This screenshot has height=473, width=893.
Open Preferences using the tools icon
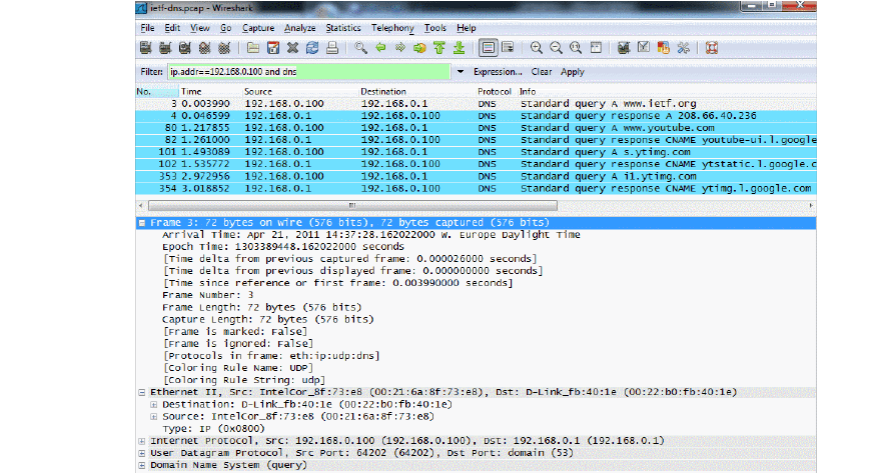pyautogui.click(x=684, y=47)
